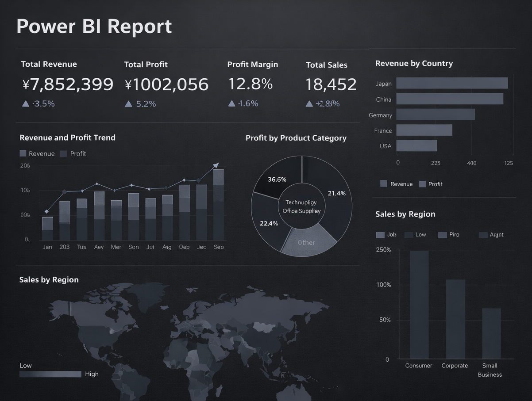Click the Japan bar in Revenue by Country
Screen dimensions: 532x401
pos(451,83)
